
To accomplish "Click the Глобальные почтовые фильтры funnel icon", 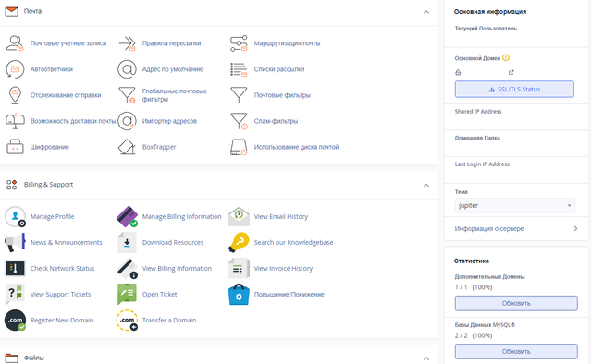I will (x=127, y=95).
